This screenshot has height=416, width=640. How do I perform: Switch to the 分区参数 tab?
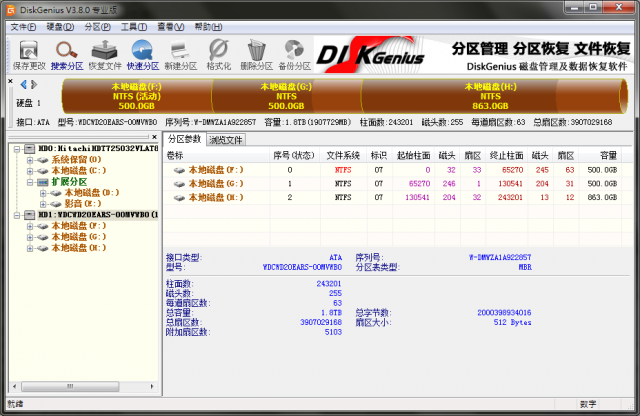click(x=184, y=139)
